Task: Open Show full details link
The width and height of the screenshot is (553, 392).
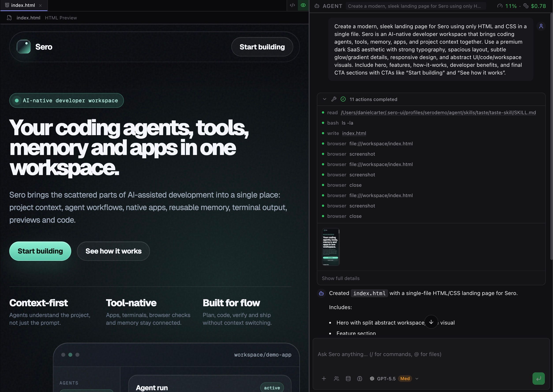Action: click(340, 278)
